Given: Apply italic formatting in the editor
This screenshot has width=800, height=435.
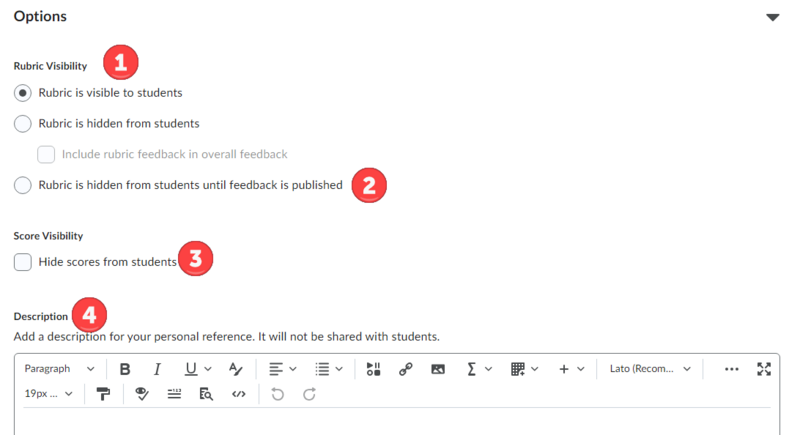Looking at the screenshot, I should click(x=156, y=369).
